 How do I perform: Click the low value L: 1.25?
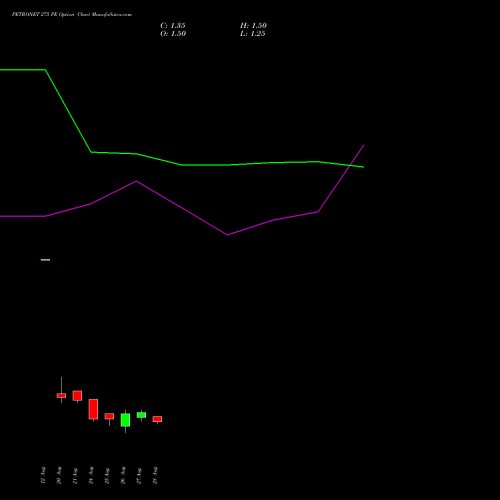(253, 34)
